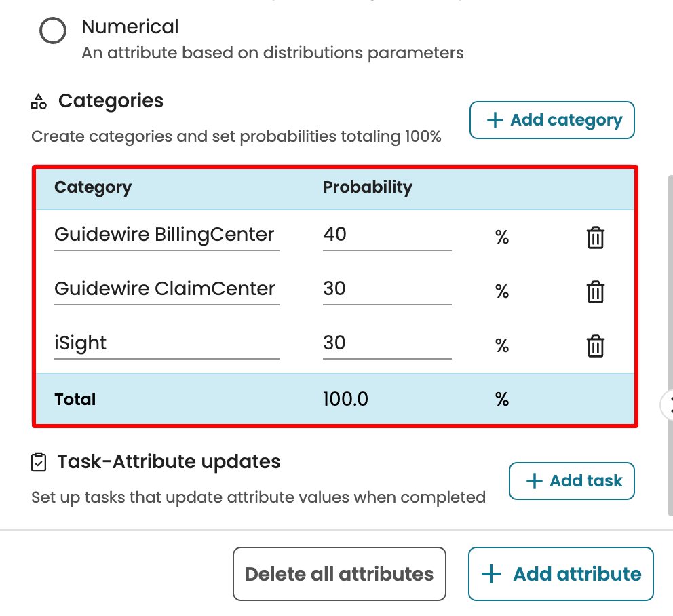The image size is (673, 616).
Task: Delete the Guidewire ClaimCenter category row
Action: coord(595,292)
